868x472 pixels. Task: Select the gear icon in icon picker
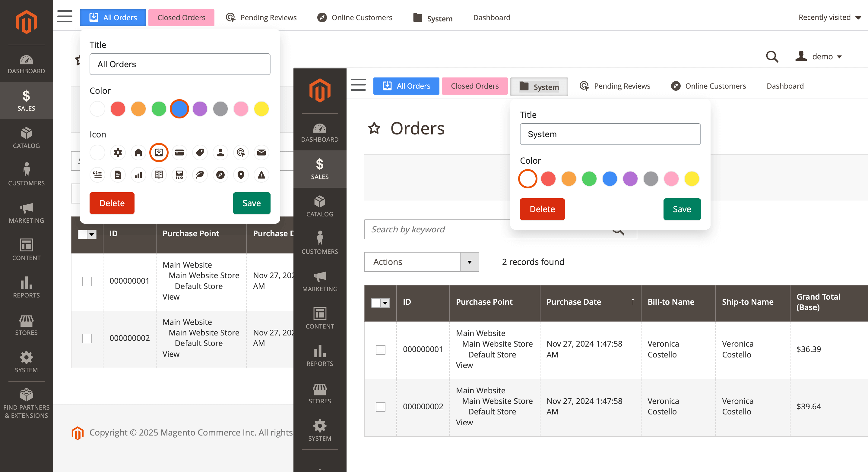(x=118, y=152)
